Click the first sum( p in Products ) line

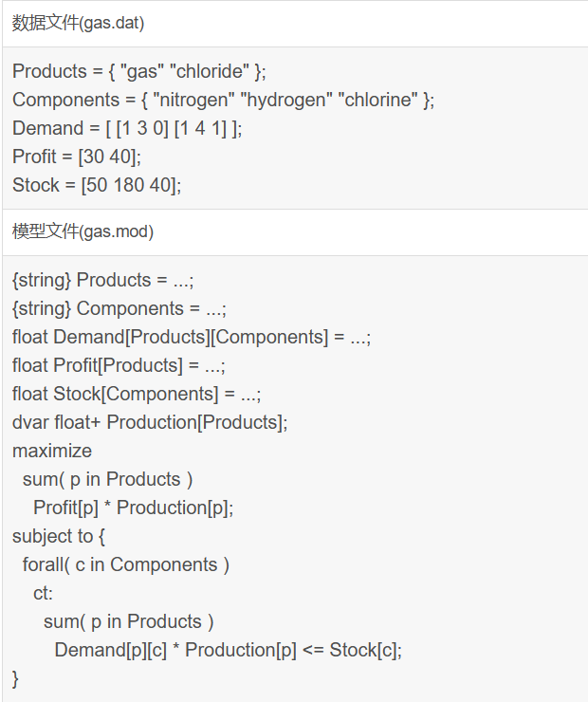click(108, 480)
